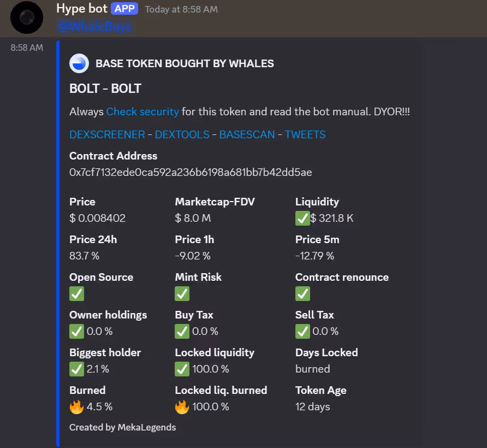Click the fire emoji under Locked liq. burned
Image resolution: width=487 pixels, height=448 pixels.
182,406
